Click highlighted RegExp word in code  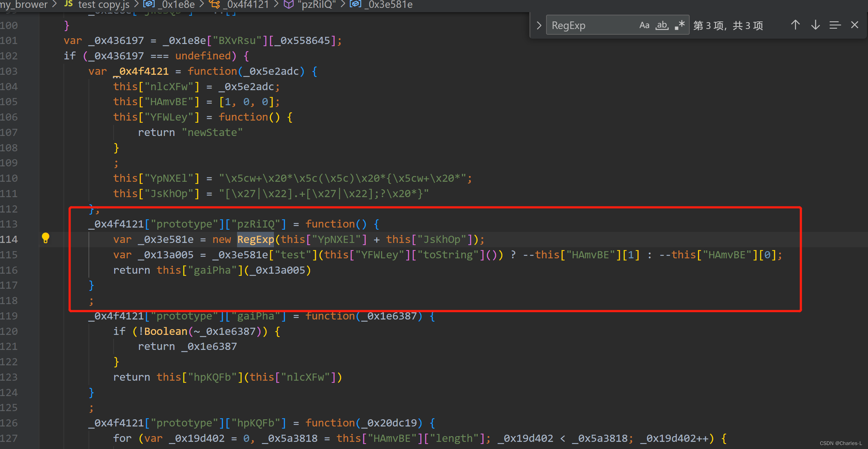[x=255, y=239]
